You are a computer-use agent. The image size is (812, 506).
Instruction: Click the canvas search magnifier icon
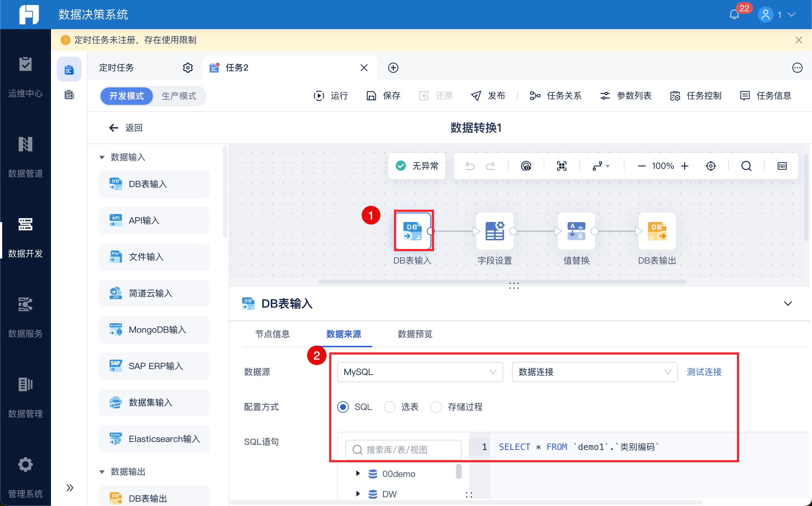point(746,166)
